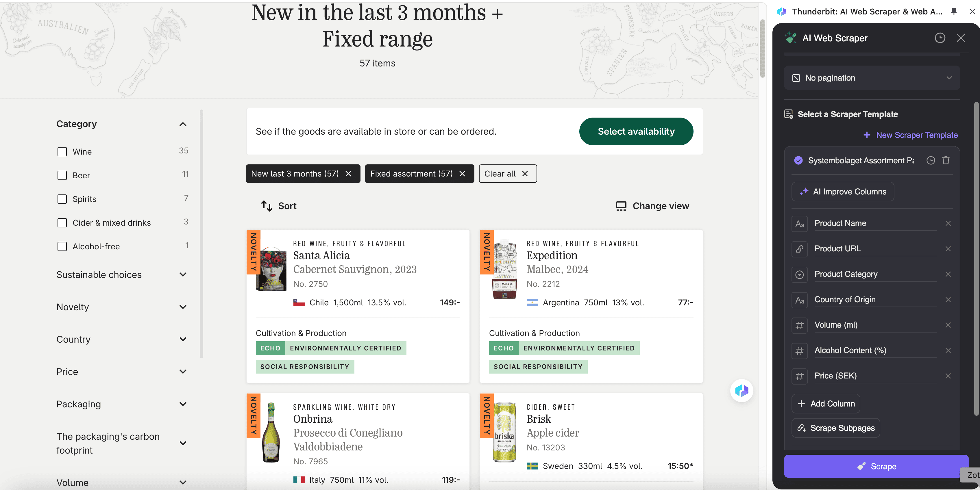Delete the Systembolaget Assortment template via trash icon
The height and width of the screenshot is (490, 980).
pos(946,160)
